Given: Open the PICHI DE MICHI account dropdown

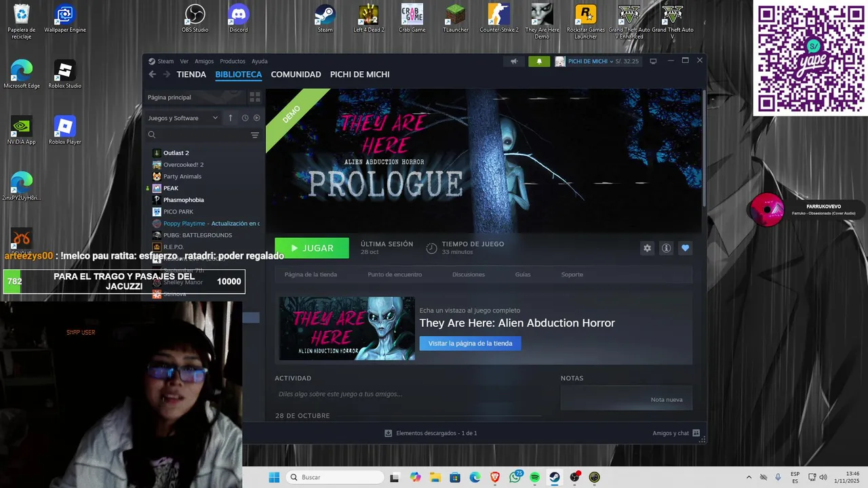Looking at the screenshot, I should tap(590, 61).
